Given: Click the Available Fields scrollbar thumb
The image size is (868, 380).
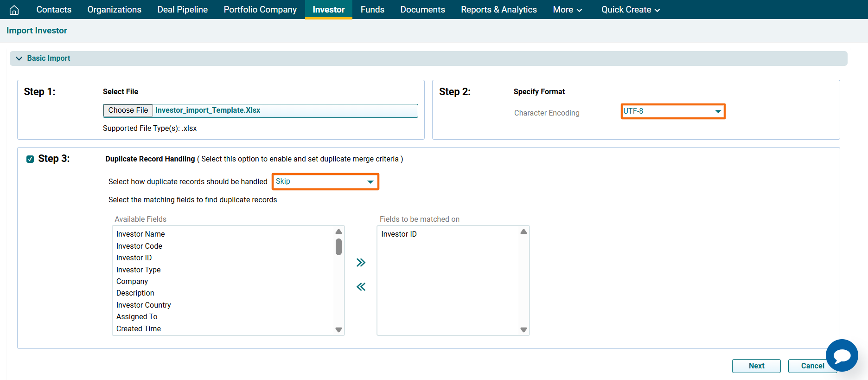Looking at the screenshot, I should click(x=338, y=247).
